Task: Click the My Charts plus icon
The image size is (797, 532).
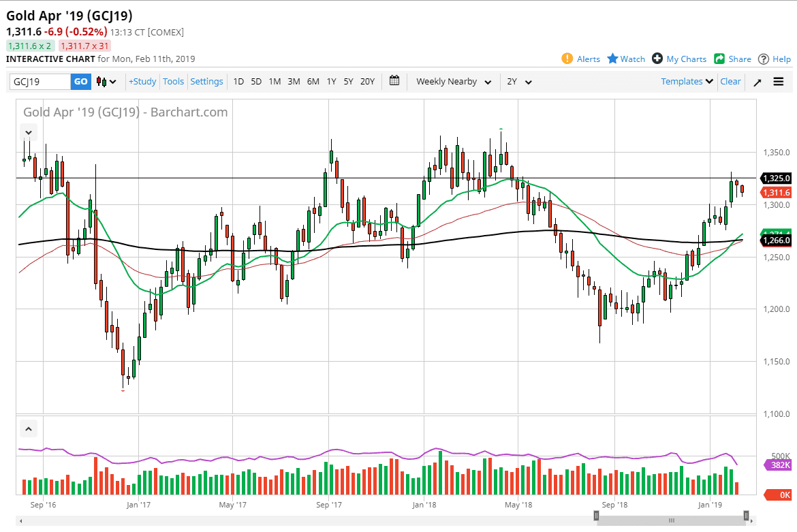Action: pyautogui.click(x=657, y=59)
